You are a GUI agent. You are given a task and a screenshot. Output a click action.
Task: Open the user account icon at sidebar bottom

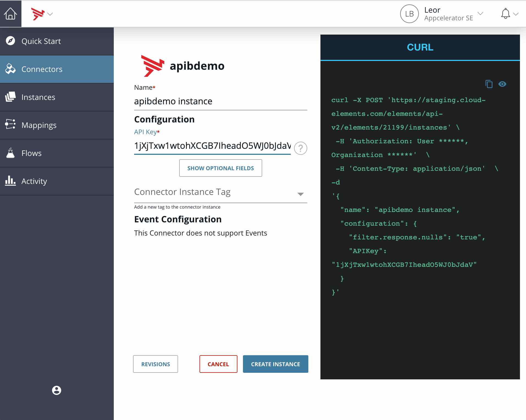click(57, 390)
